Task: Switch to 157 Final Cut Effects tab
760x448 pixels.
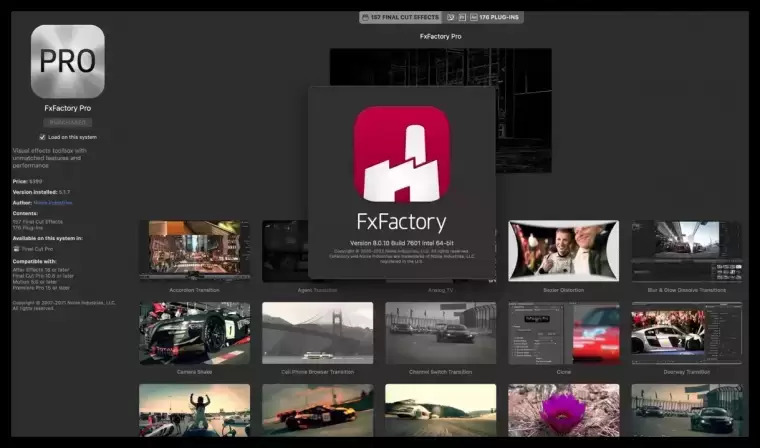Action: [400, 17]
